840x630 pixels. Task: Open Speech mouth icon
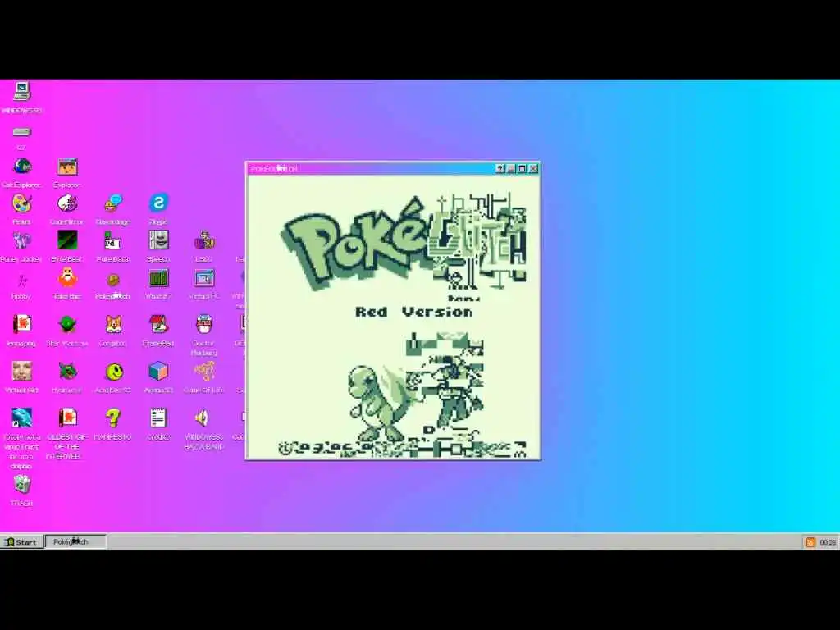click(158, 240)
